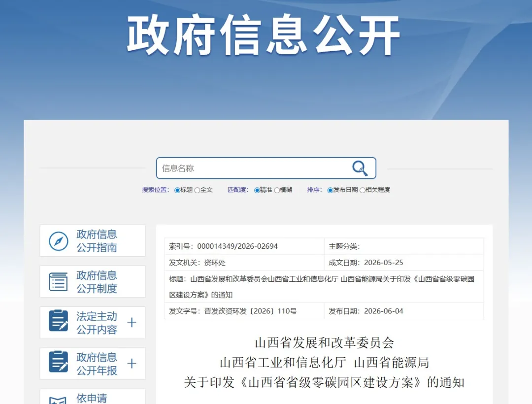Click the 排序 label
Viewport: 532px width, 404px height.
[x=314, y=190]
